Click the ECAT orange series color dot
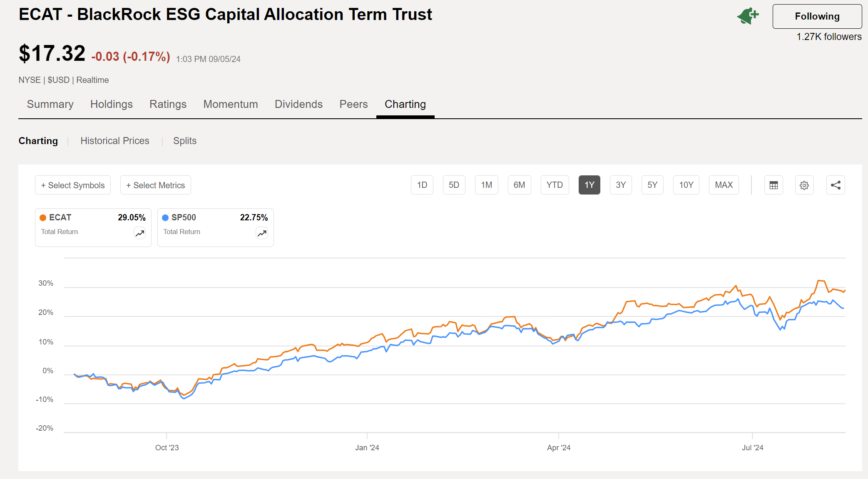 42,217
